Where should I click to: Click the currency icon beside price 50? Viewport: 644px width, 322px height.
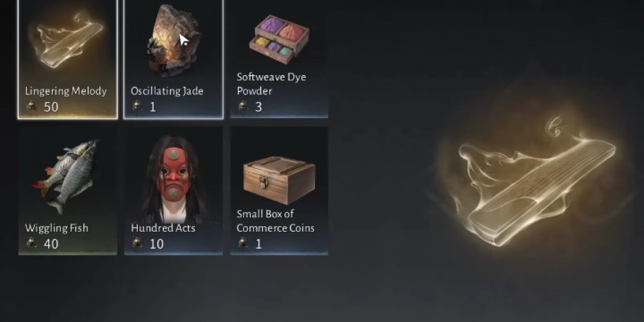coord(31,106)
